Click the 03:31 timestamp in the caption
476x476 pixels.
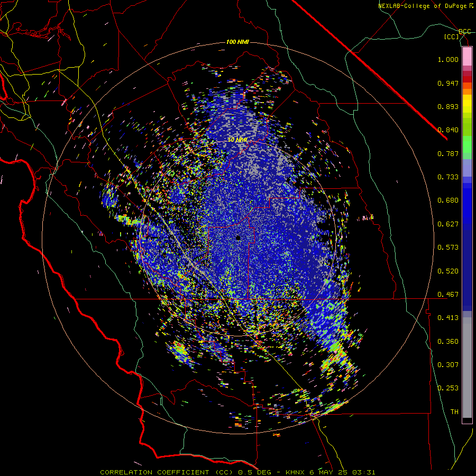tap(363, 472)
